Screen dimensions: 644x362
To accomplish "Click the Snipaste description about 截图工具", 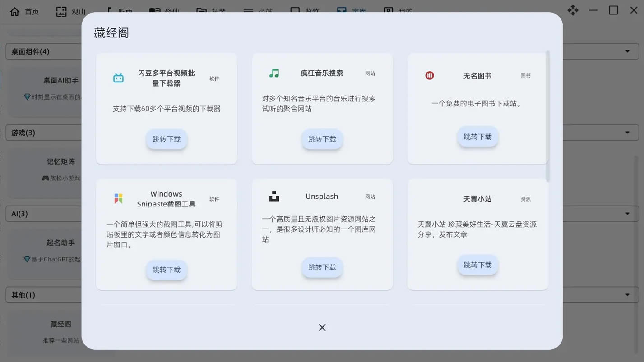I will 164,234.
